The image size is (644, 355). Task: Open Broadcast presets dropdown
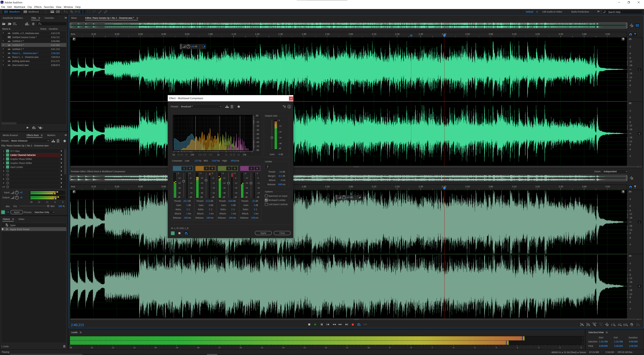pyautogui.click(x=201, y=107)
